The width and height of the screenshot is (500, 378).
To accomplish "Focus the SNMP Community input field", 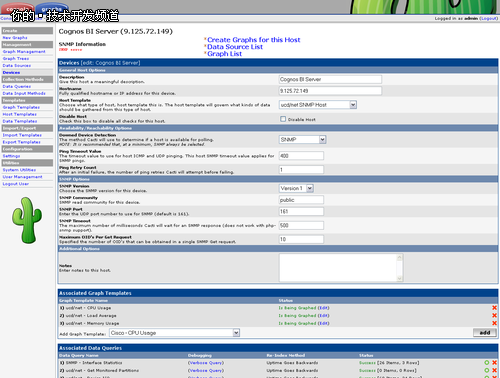I will click(301, 200).
